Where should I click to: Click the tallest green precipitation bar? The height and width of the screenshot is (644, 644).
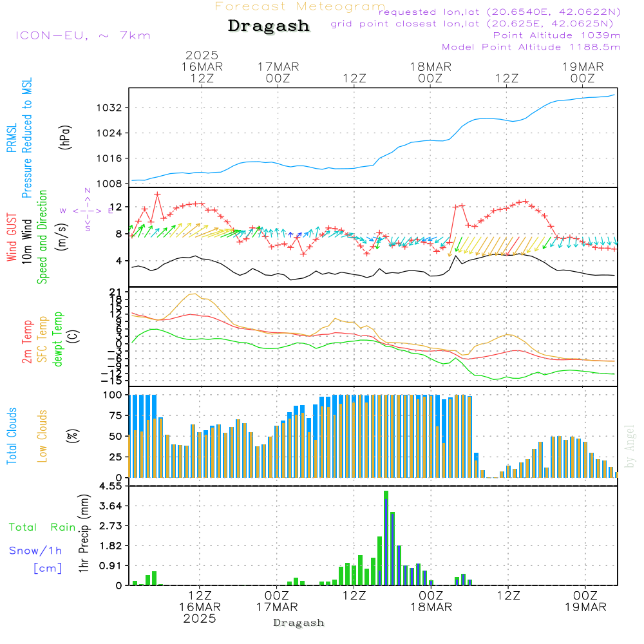pos(386,538)
